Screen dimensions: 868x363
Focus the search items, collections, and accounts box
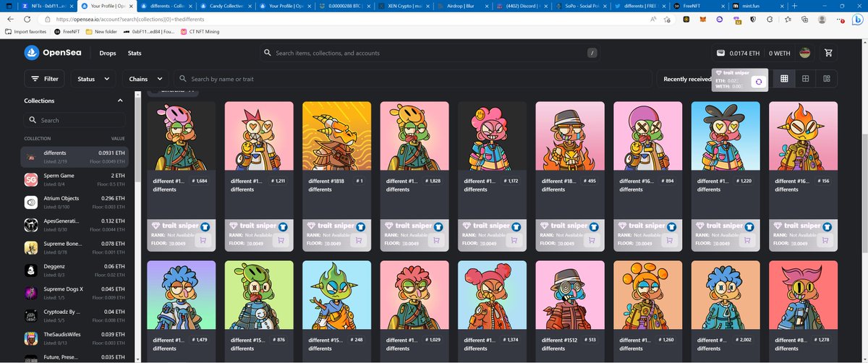pos(431,53)
